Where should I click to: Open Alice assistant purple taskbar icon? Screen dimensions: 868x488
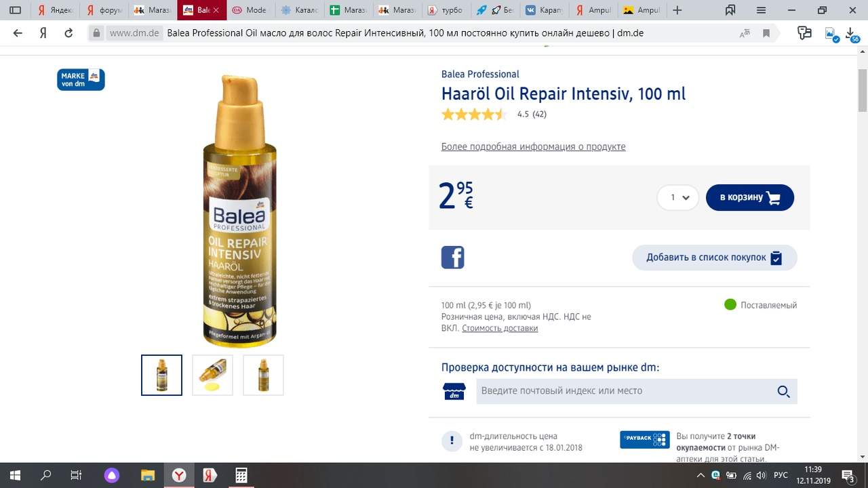(112, 475)
